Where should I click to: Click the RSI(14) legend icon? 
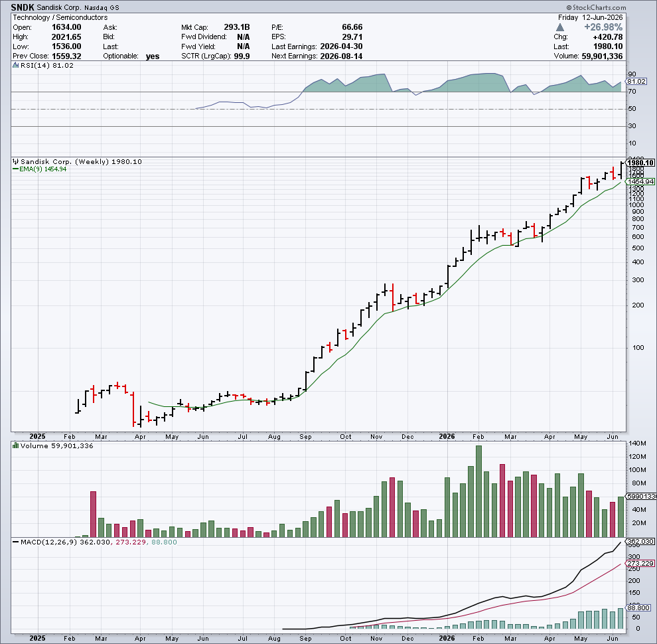click(15, 66)
